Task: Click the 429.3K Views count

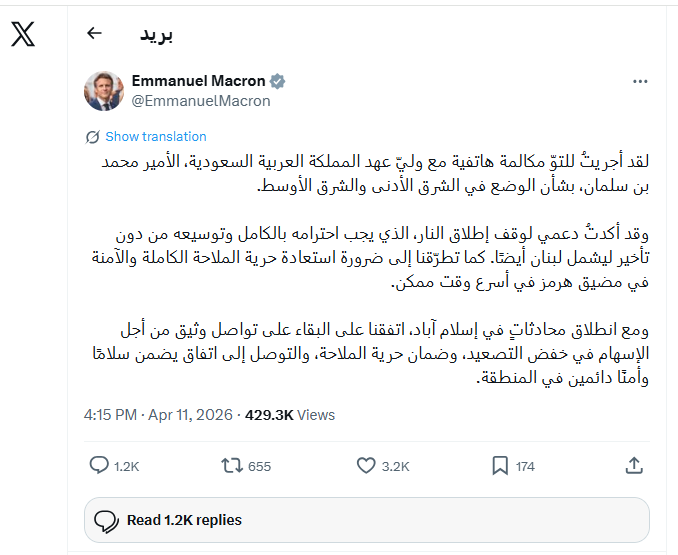Action: click(290, 415)
